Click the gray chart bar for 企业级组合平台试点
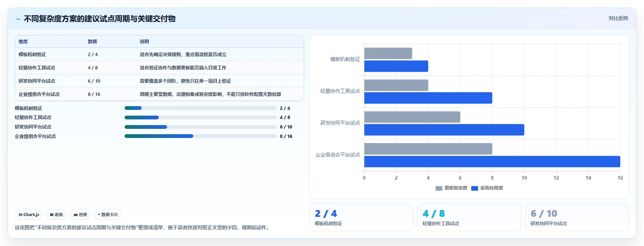Screen dimensions: 644x246 428,149
